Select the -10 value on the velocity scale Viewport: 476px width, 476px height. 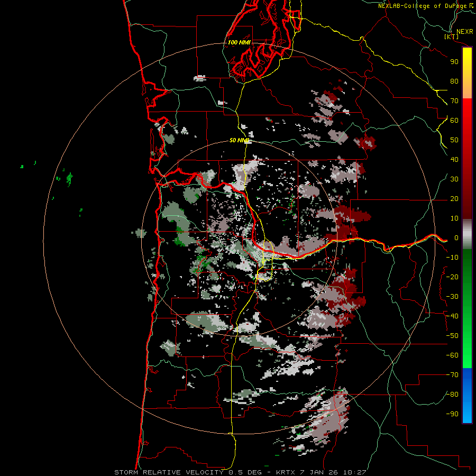point(452,258)
